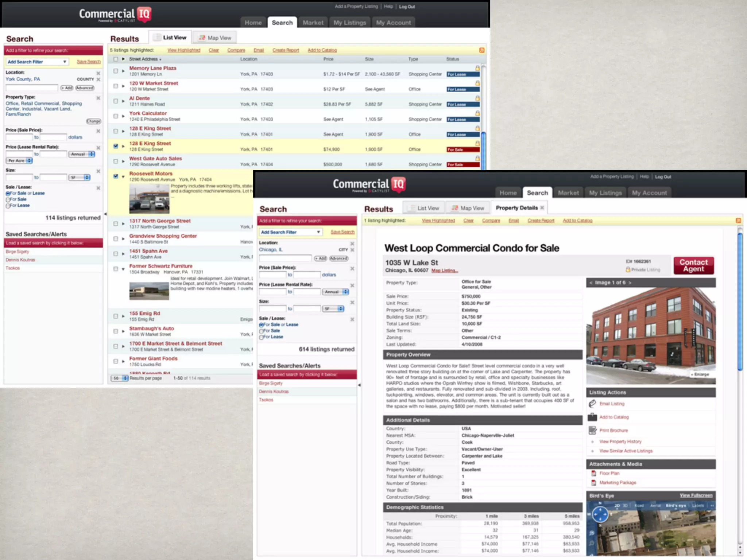Click the Print Brochure icon
The image size is (747, 560).
pyautogui.click(x=592, y=430)
